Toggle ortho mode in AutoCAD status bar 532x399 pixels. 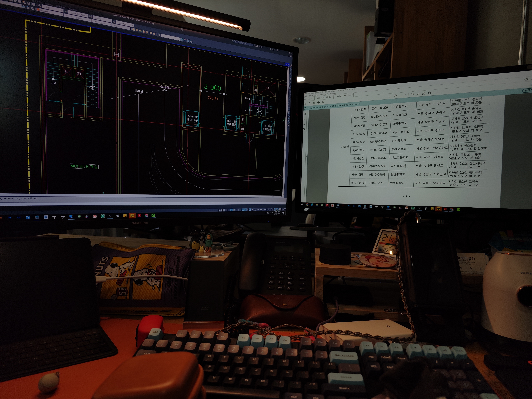232,210
